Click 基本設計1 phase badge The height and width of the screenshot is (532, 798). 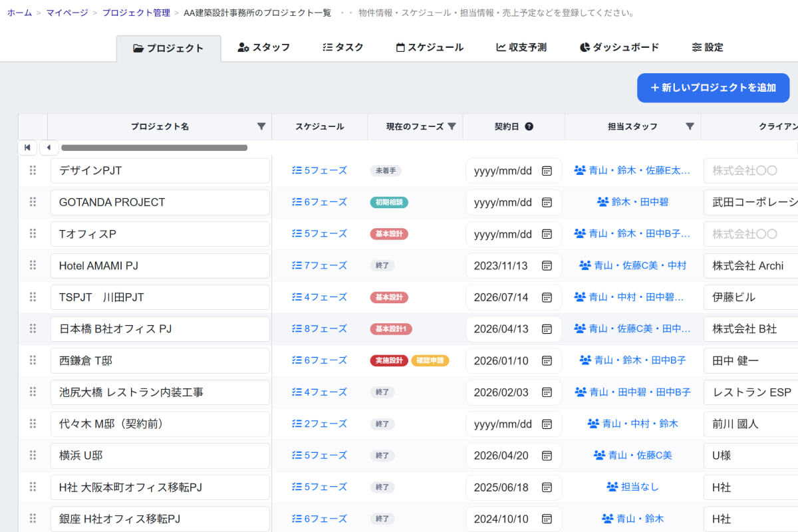point(392,329)
